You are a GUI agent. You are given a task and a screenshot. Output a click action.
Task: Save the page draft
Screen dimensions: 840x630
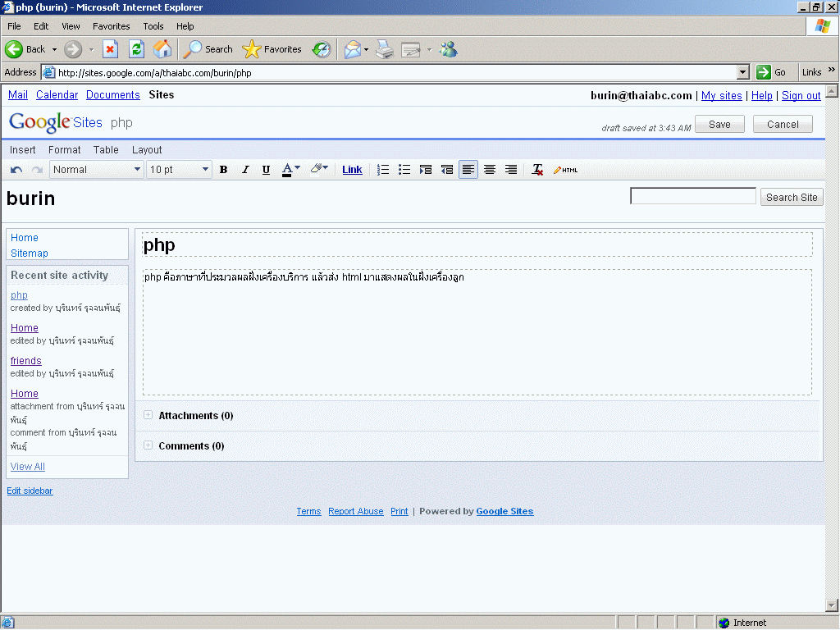point(719,125)
